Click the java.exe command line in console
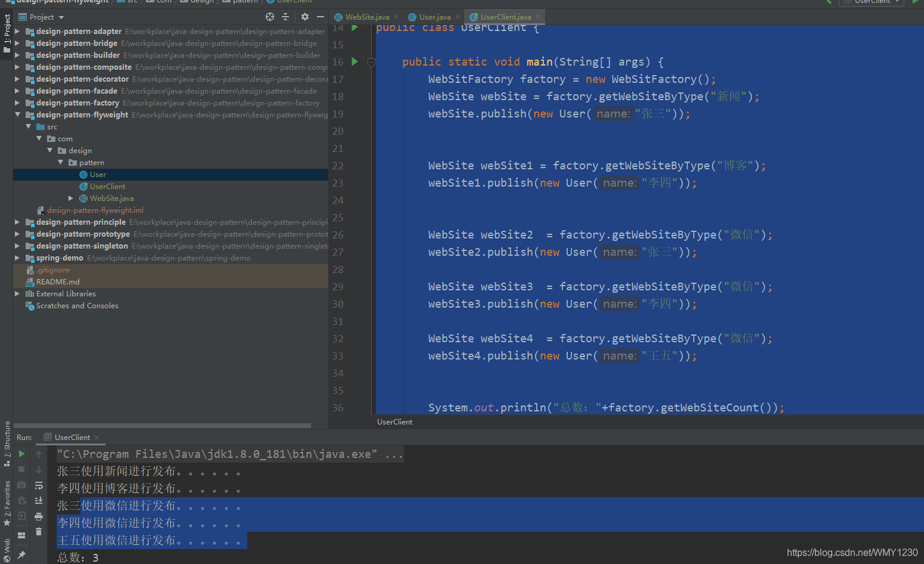924x564 pixels. point(229,454)
